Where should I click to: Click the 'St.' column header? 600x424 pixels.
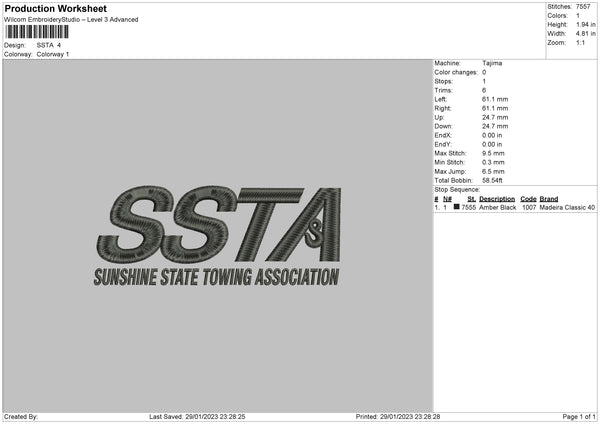pyautogui.click(x=471, y=199)
